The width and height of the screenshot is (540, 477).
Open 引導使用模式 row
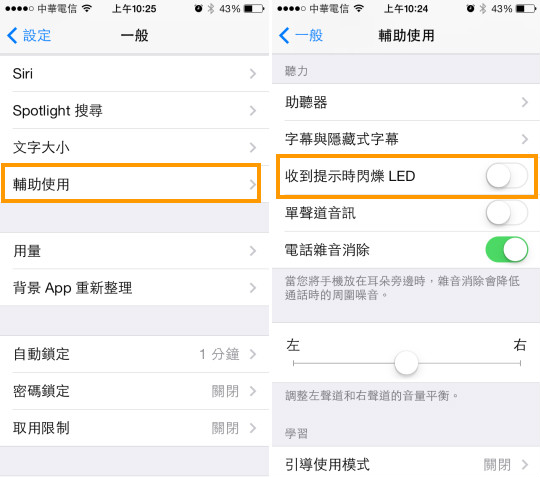[x=406, y=464]
